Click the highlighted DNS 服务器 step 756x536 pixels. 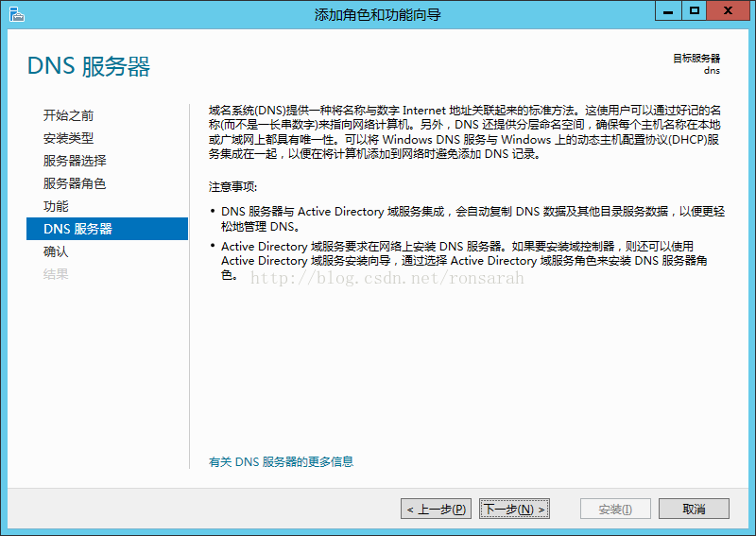(x=107, y=229)
